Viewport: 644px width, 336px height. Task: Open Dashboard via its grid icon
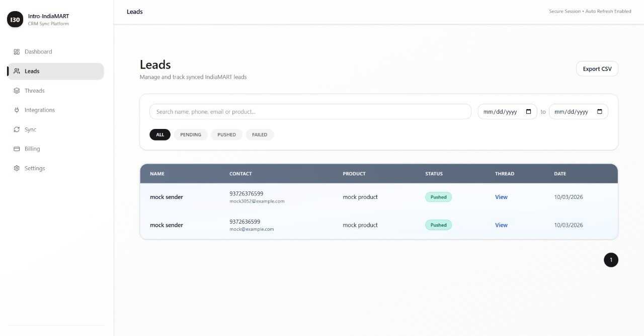(17, 52)
